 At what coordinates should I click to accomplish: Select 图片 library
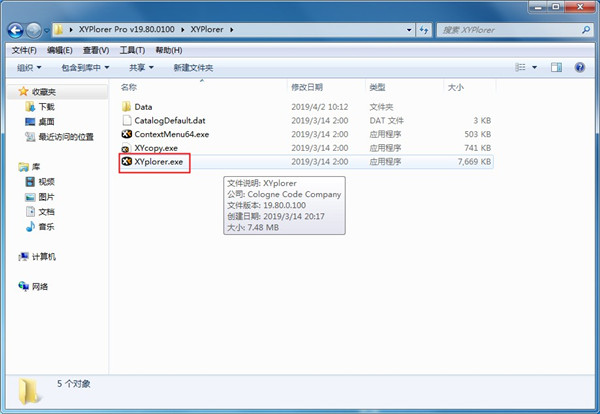46,197
